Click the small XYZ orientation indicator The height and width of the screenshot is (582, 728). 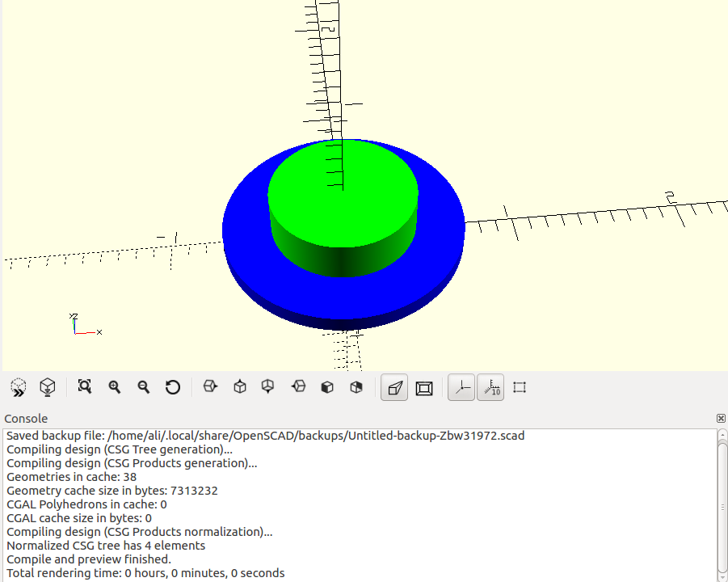tap(86, 324)
